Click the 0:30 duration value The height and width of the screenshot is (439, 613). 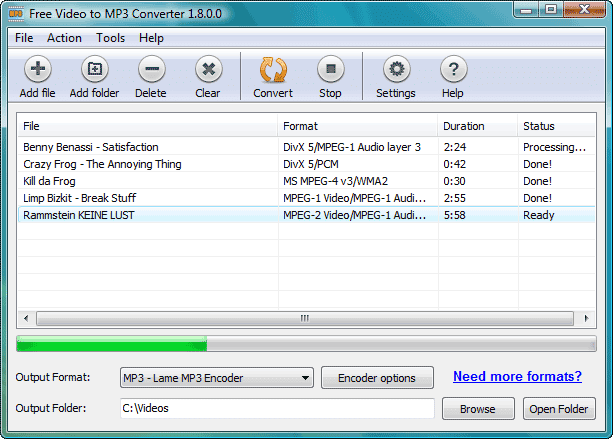pyautogui.click(x=454, y=181)
